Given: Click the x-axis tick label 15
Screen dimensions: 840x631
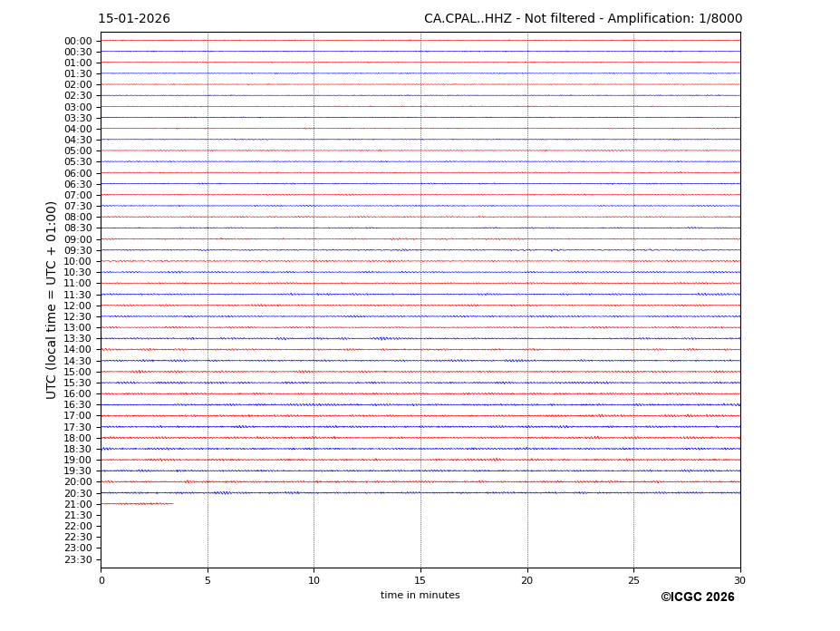Looking at the screenshot, I should 420,580.
